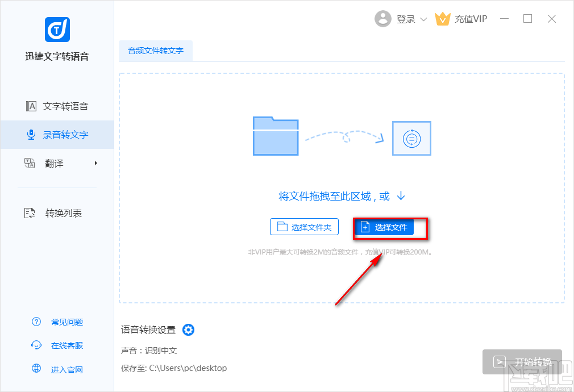
Task: Click the download arrow after 将文件拖拽至此区域
Action: [x=401, y=195]
